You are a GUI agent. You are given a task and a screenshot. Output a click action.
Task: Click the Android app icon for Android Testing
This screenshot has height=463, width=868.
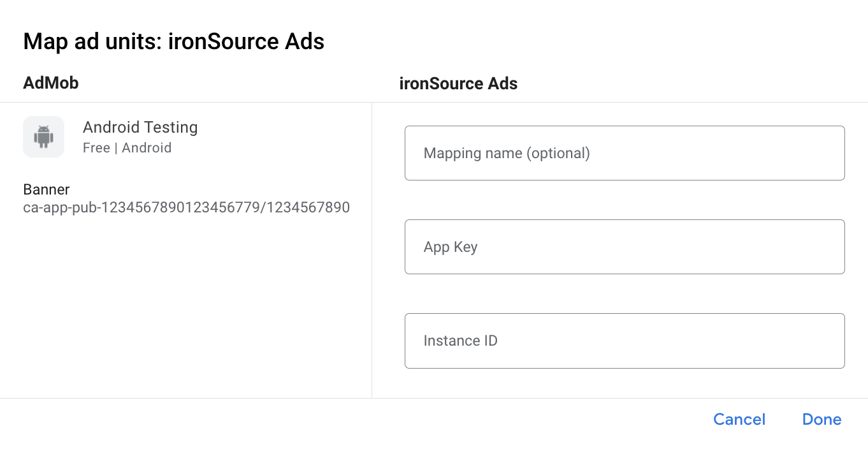pos(43,136)
